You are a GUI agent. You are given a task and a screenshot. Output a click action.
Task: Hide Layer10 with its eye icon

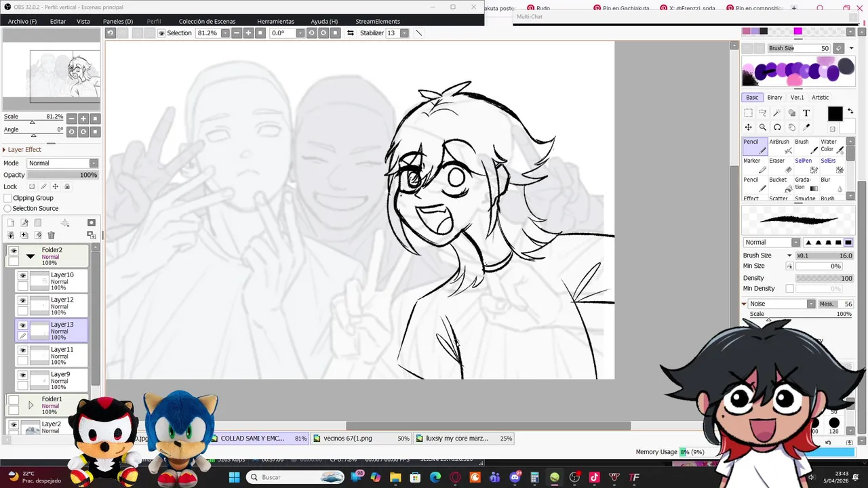click(23, 276)
